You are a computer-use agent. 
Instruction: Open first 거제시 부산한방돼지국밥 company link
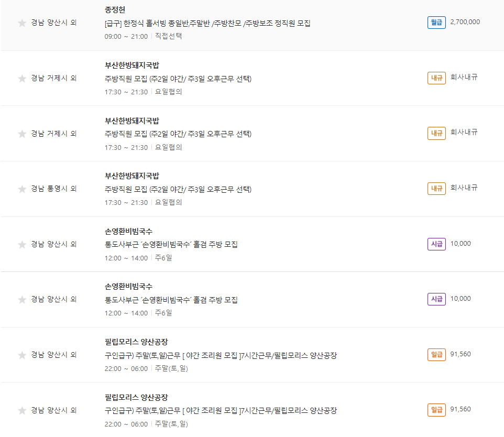click(x=132, y=65)
